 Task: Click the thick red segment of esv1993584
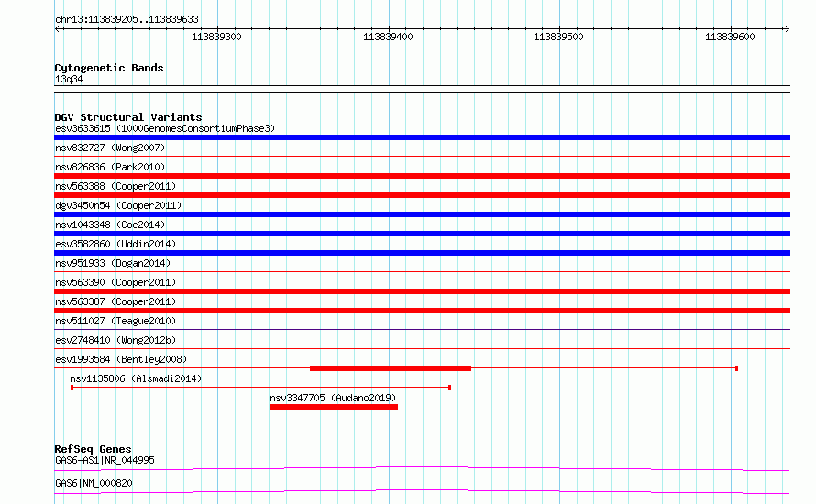(x=391, y=368)
